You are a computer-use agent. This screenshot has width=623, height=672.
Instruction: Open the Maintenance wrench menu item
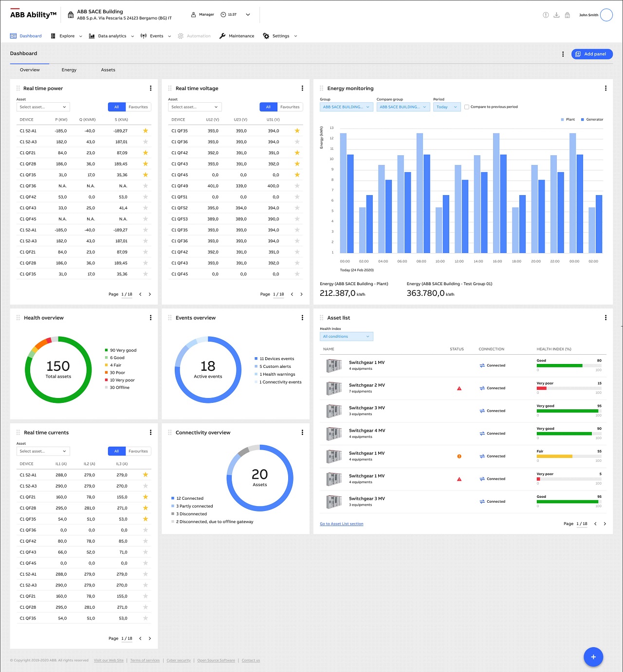click(x=237, y=36)
